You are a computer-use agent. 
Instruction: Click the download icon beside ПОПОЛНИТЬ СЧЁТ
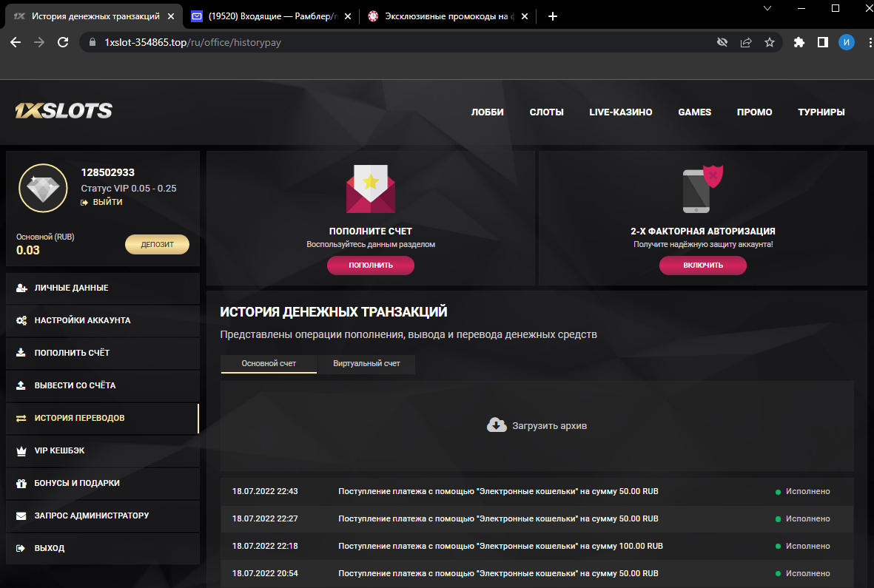[21, 353]
